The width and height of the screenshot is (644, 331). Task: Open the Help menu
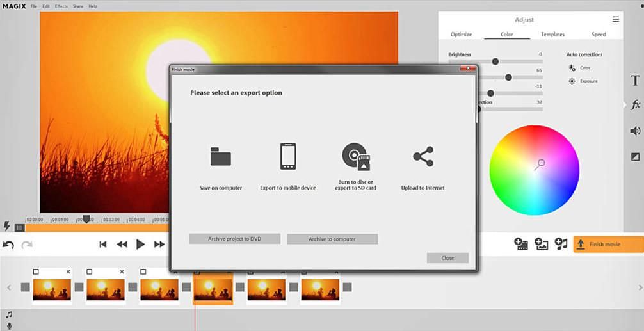click(x=93, y=6)
